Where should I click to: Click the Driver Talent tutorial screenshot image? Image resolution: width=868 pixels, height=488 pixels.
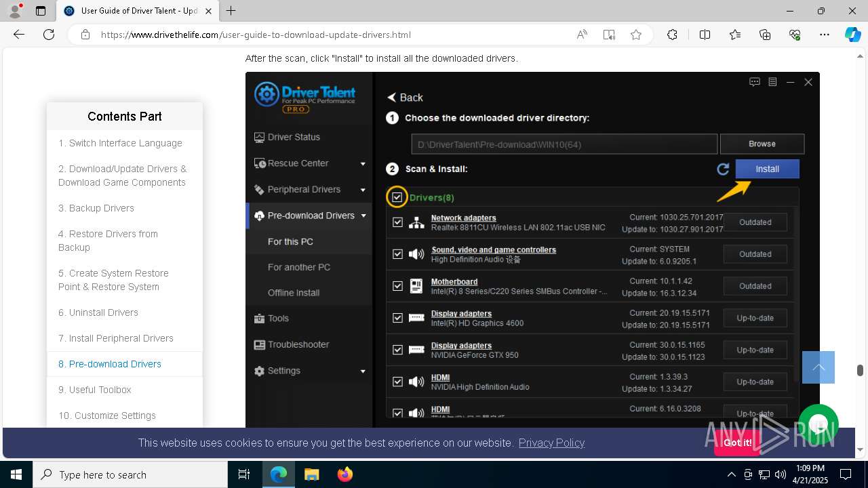[x=532, y=249]
